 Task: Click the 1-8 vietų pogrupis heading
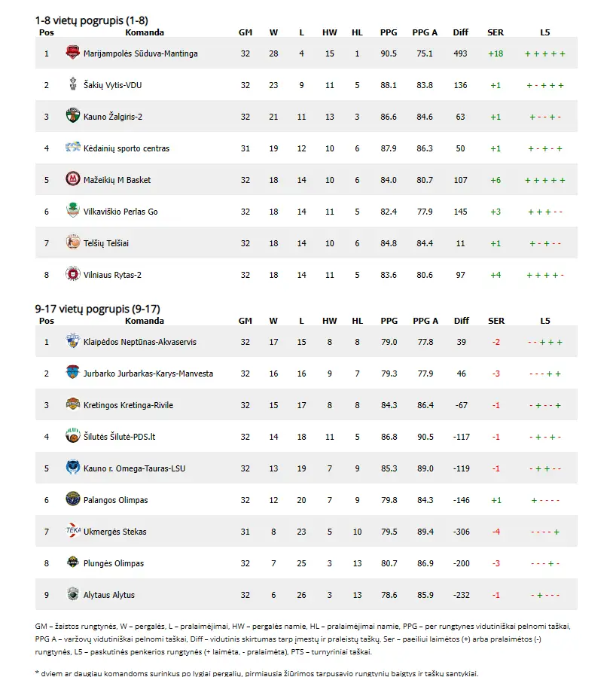[x=92, y=20]
